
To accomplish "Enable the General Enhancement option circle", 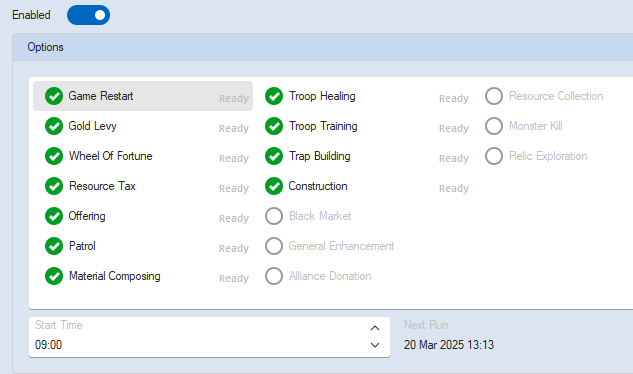I will 274,246.
